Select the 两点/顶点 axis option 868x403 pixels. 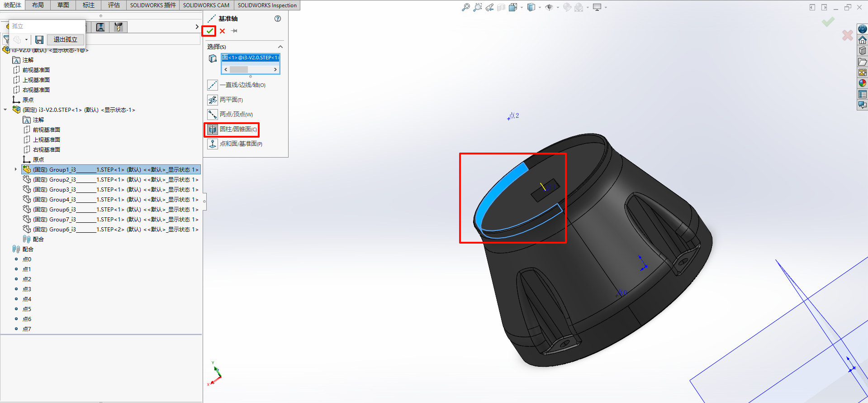pos(230,114)
